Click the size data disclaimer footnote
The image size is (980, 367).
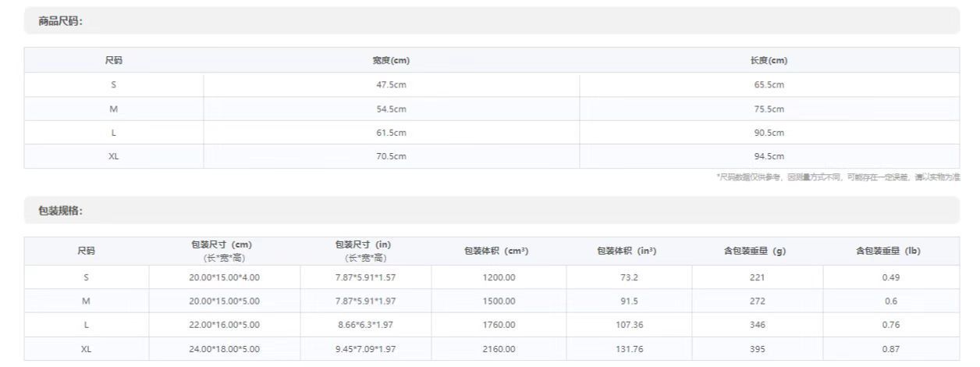pos(838,177)
